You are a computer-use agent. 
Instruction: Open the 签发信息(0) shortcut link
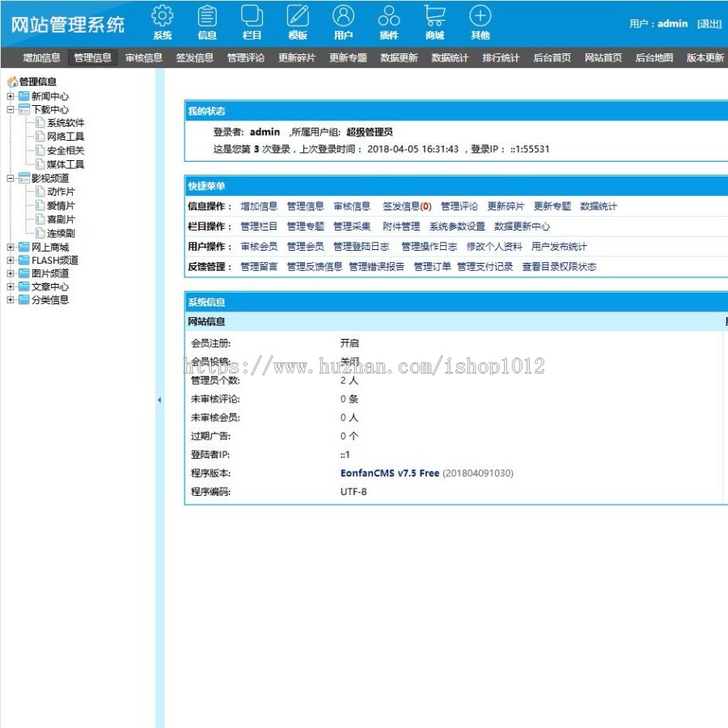pos(407,206)
